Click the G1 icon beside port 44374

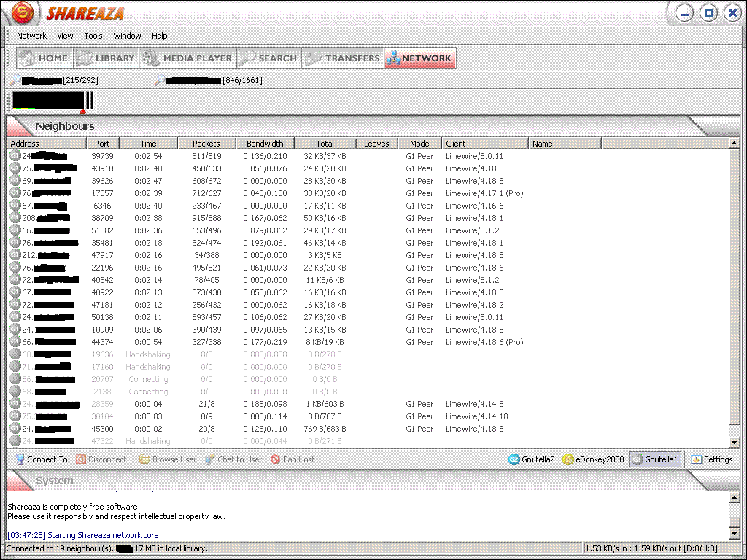click(x=15, y=341)
